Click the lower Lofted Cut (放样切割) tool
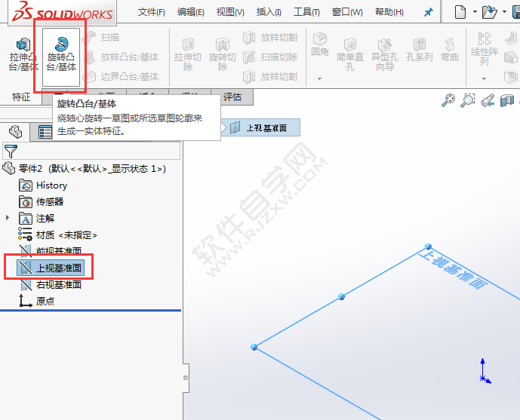 270,77
